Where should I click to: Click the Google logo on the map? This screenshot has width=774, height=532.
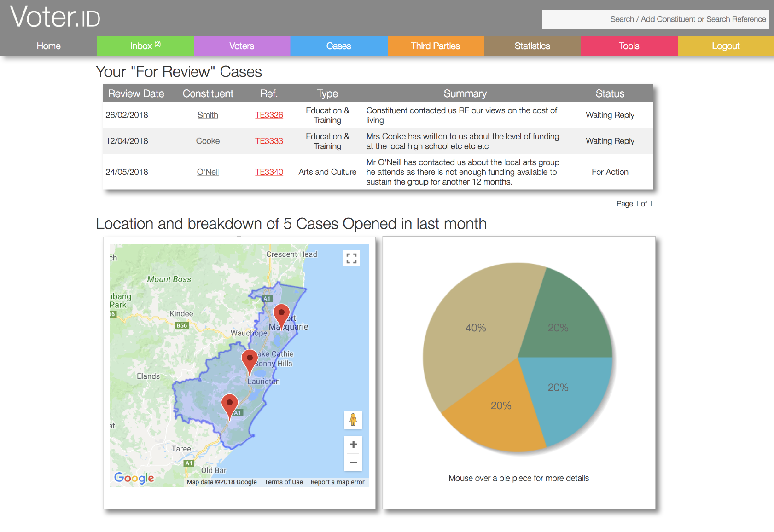[x=134, y=478]
